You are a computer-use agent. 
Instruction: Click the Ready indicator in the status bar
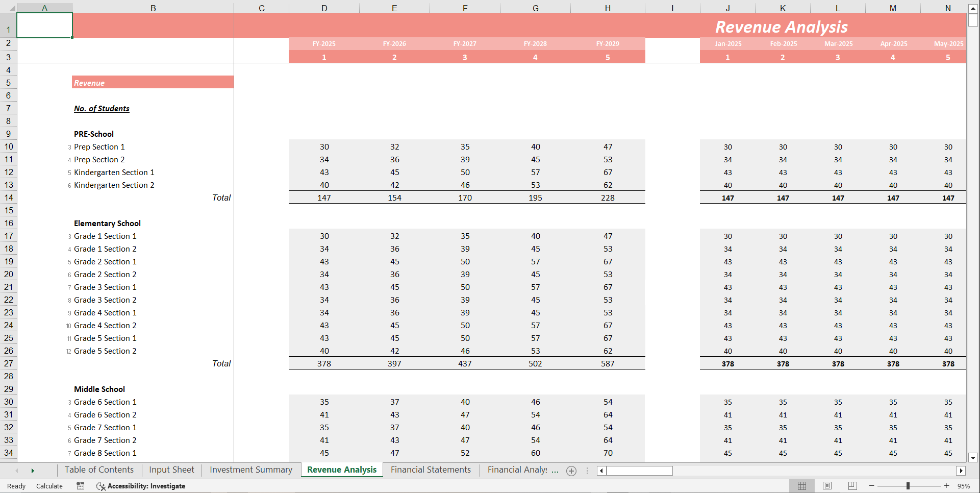15,486
